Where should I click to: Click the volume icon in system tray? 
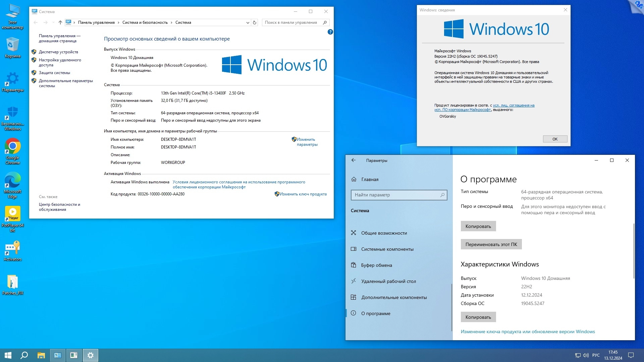586,355
